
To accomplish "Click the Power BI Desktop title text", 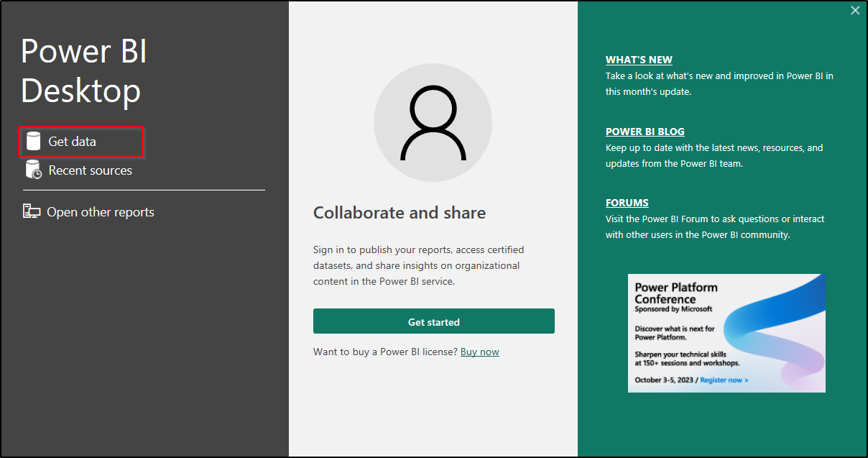I will click(84, 70).
